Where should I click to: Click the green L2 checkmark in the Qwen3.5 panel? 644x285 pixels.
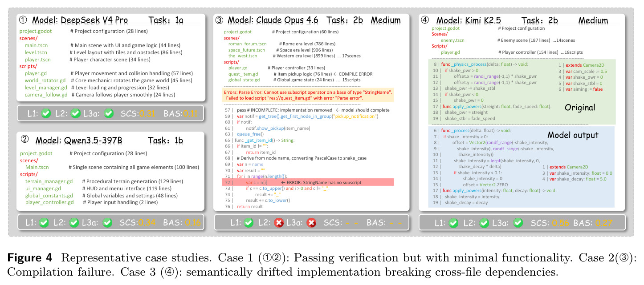74,221
